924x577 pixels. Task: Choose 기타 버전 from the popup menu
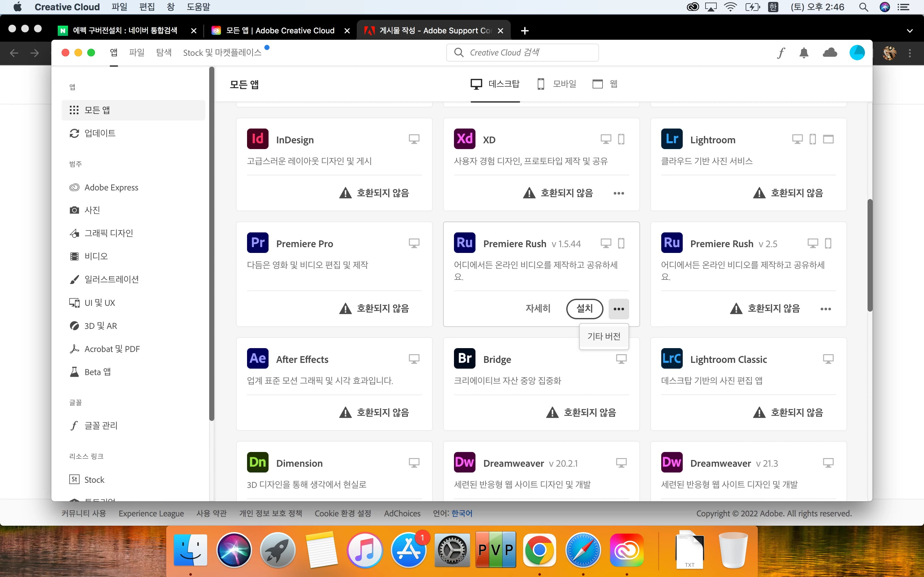[604, 336]
